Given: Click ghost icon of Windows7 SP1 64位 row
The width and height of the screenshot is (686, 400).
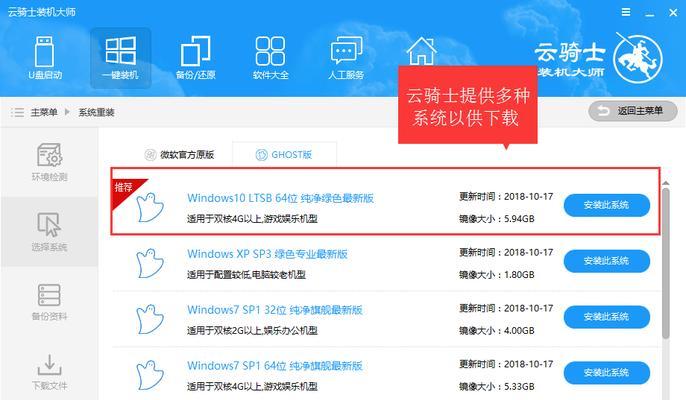Looking at the screenshot, I should pos(150,375).
